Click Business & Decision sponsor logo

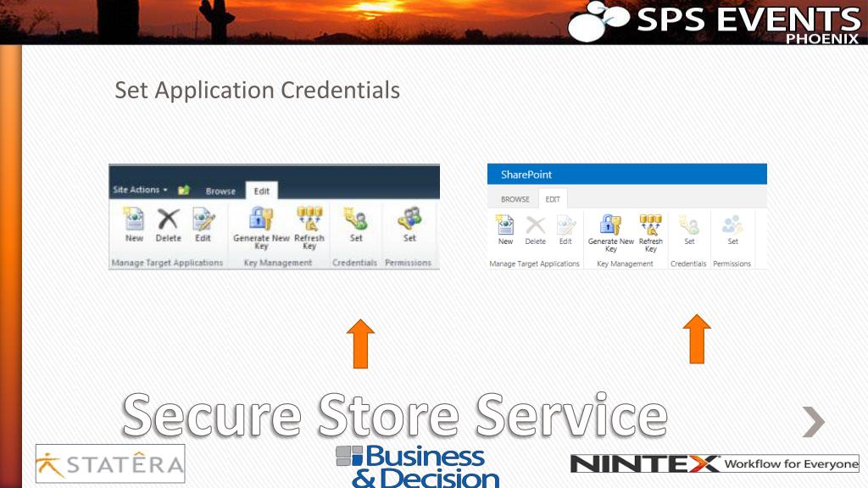point(418,467)
